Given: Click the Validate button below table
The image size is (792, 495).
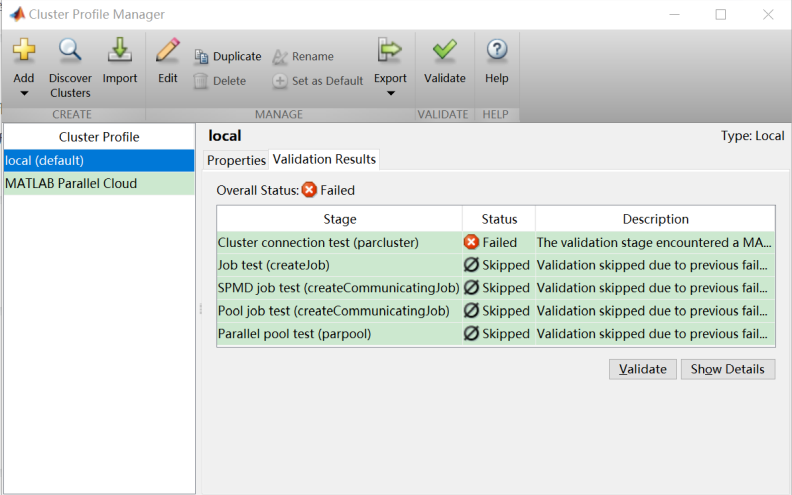Looking at the screenshot, I should (642, 369).
